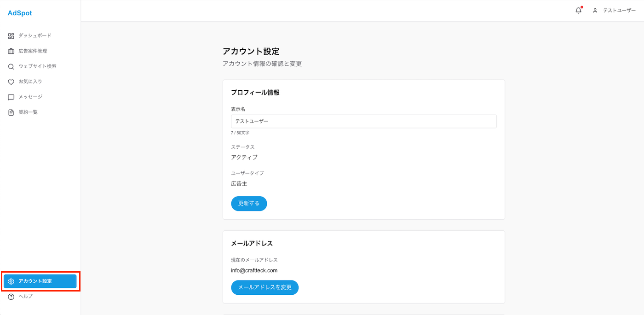Click the briefcase icon beside 広告案件管理
The width and height of the screenshot is (644, 315).
point(10,51)
